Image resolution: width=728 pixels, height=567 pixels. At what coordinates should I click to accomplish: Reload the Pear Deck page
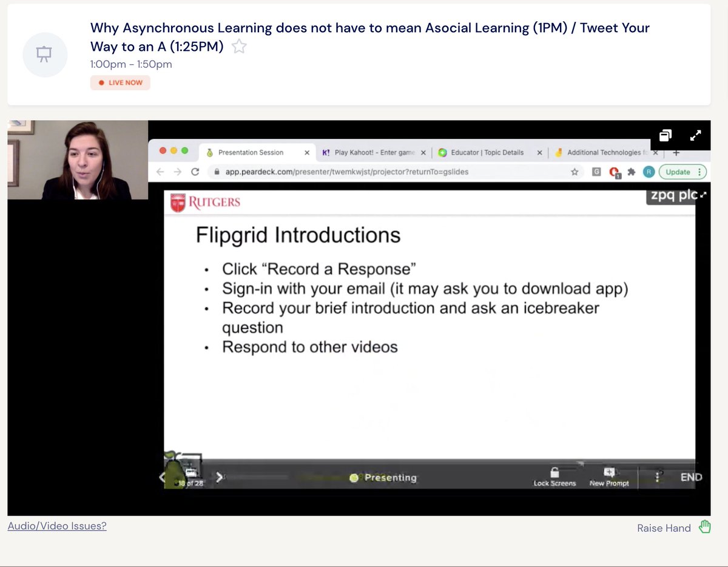[195, 172]
